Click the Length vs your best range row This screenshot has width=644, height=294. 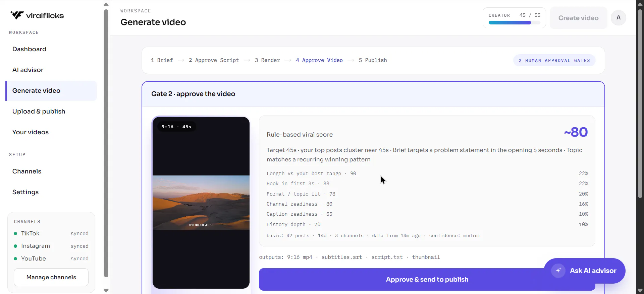427,173
